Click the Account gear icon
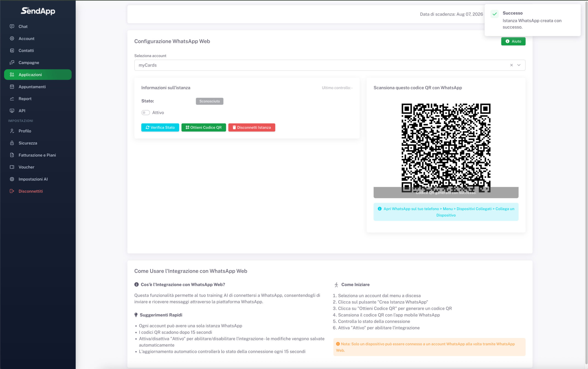Image resolution: width=588 pixels, height=369 pixels. point(12,38)
